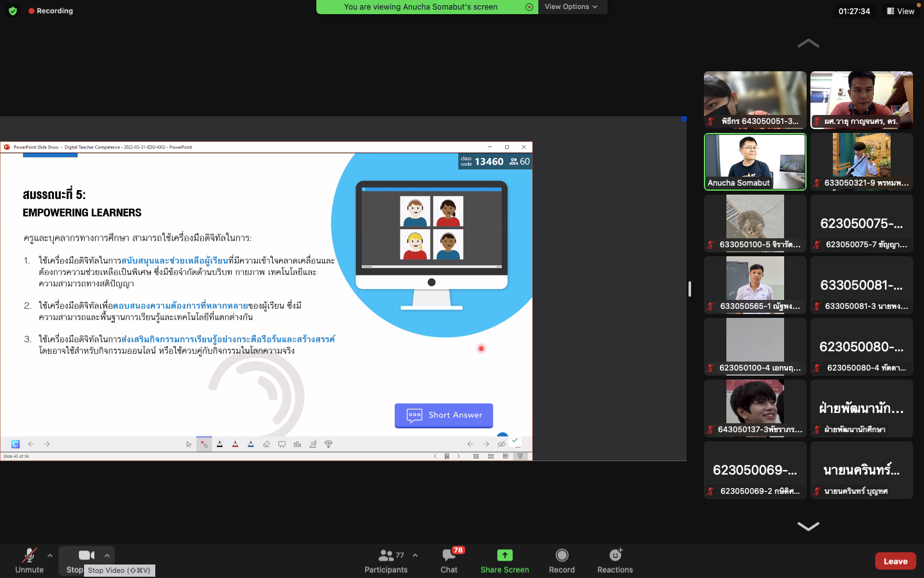The image size is (924, 578).
Task: Pick the red pen in slide toolbar
Action: [235, 444]
